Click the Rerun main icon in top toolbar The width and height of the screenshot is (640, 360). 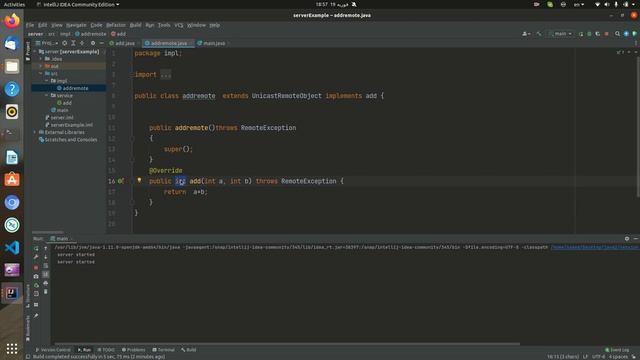coord(581,34)
